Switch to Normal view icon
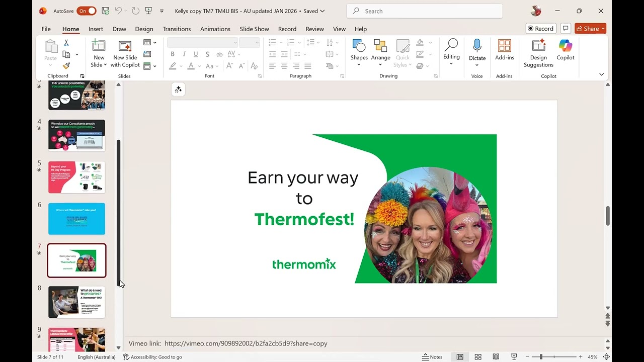 [x=460, y=357]
